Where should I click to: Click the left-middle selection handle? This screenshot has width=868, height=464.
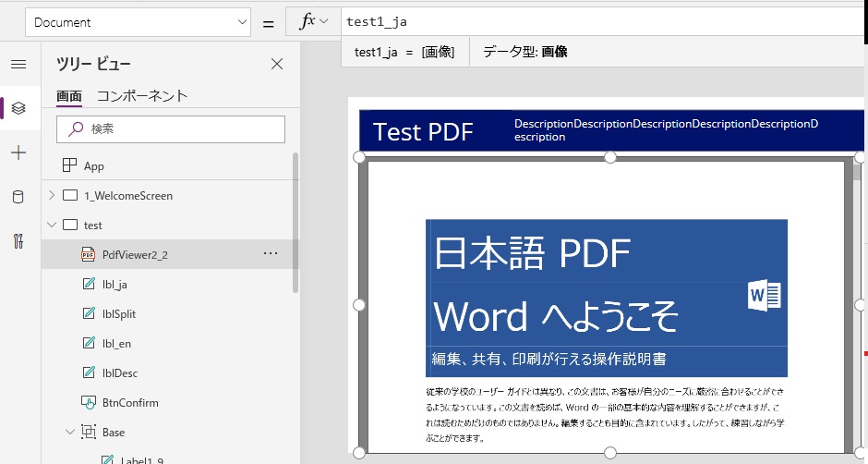tap(359, 305)
